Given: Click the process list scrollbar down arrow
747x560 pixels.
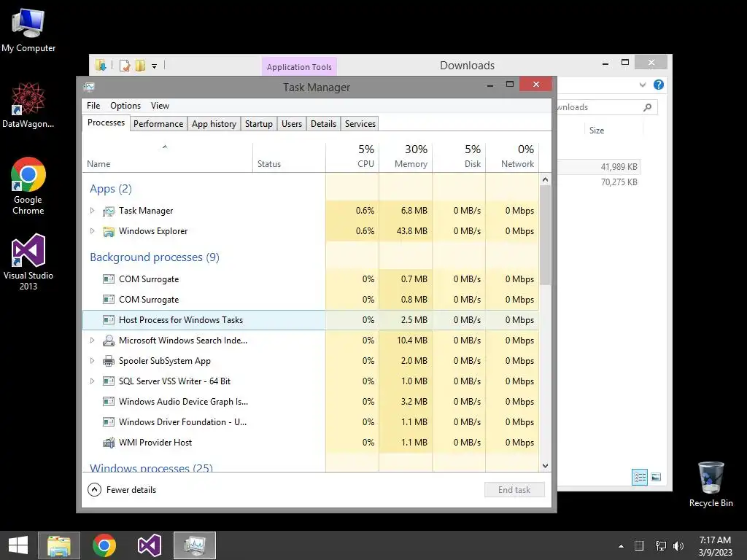Looking at the screenshot, I should [546, 466].
